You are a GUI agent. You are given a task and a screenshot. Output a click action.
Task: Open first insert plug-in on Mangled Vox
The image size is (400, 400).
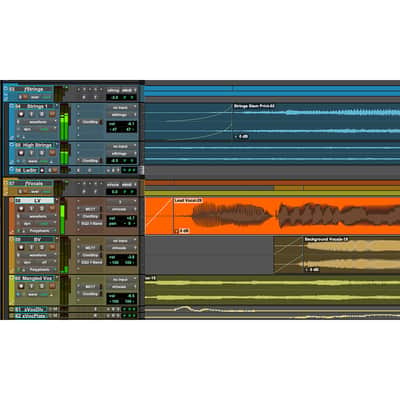[91, 287]
